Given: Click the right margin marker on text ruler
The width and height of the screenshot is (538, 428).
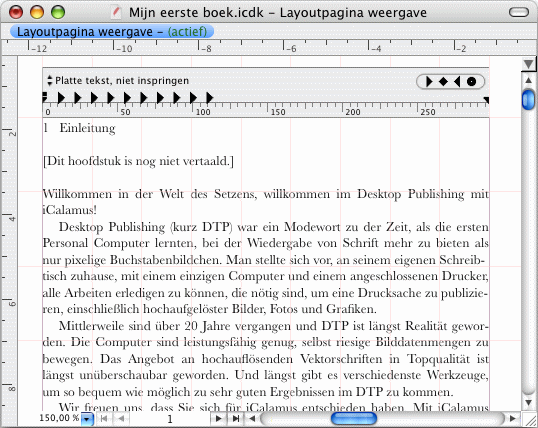Looking at the screenshot, I should (486, 100).
